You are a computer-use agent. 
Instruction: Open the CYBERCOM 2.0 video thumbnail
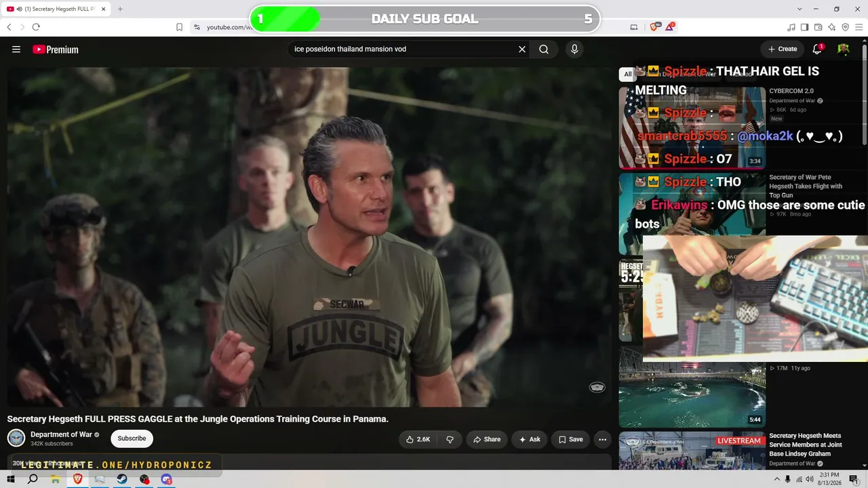point(692,127)
